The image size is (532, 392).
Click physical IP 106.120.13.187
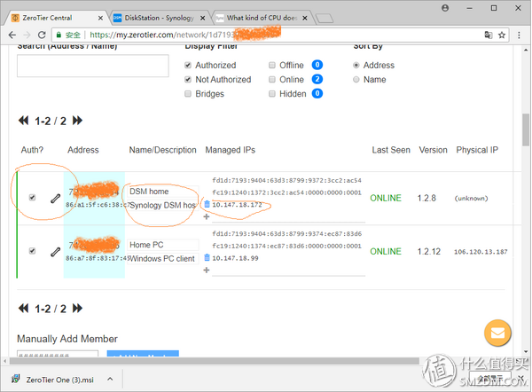click(x=481, y=252)
